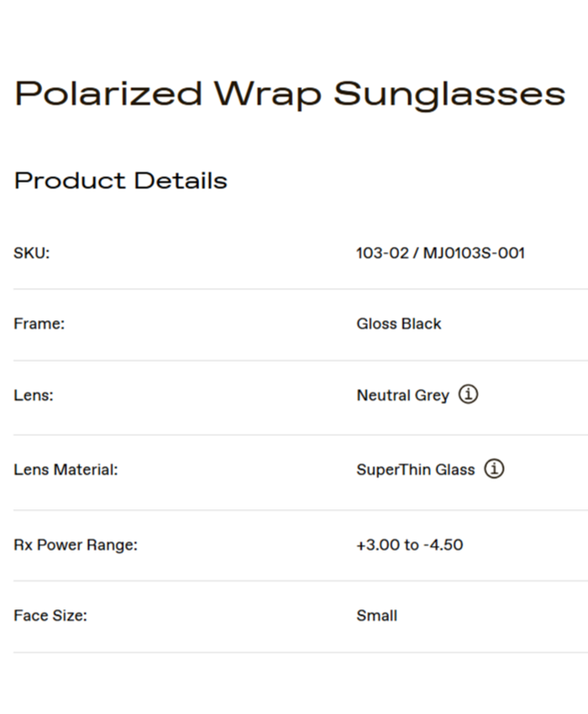Screen dimensions: 588x714
Task: Click the Face Size: label
Action: coord(50,616)
